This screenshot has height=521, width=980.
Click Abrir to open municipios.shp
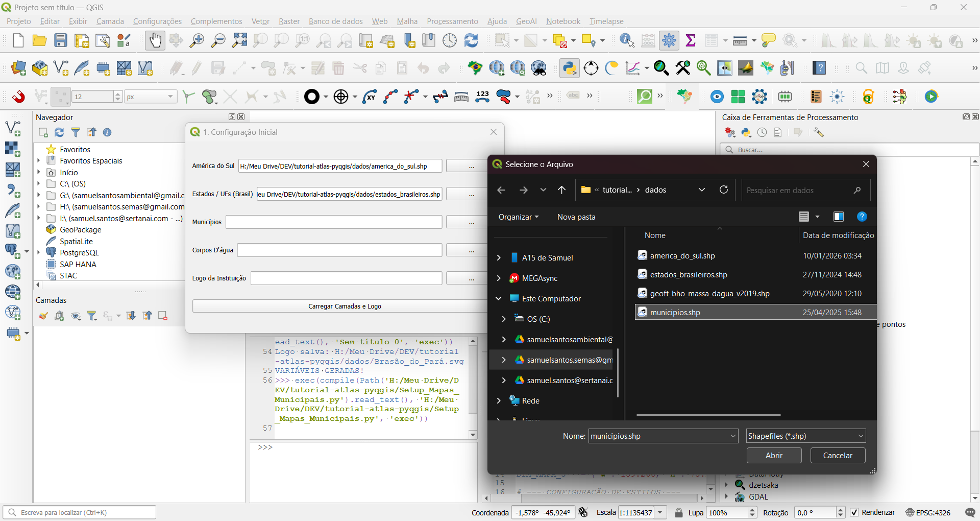pyautogui.click(x=773, y=455)
